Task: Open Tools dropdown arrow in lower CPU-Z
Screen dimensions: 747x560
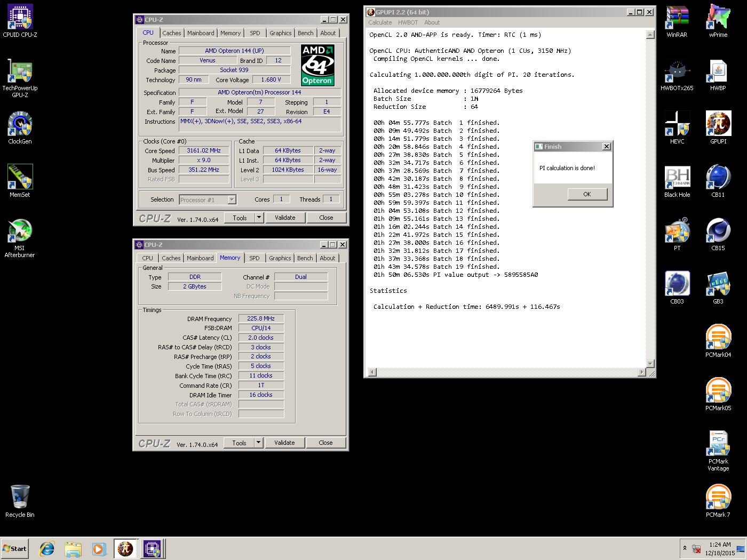Action: pos(258,443)
